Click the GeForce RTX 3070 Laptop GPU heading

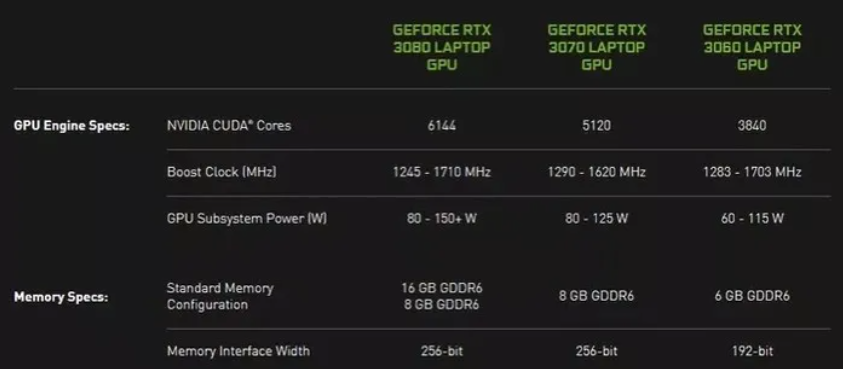[597, 47]
